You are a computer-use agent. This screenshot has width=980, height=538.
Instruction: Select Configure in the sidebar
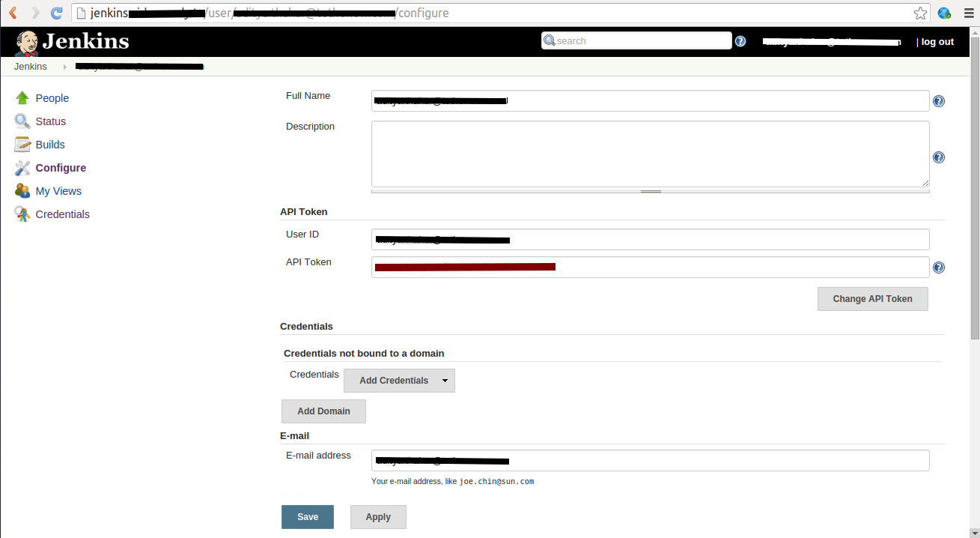pos(61,168)
